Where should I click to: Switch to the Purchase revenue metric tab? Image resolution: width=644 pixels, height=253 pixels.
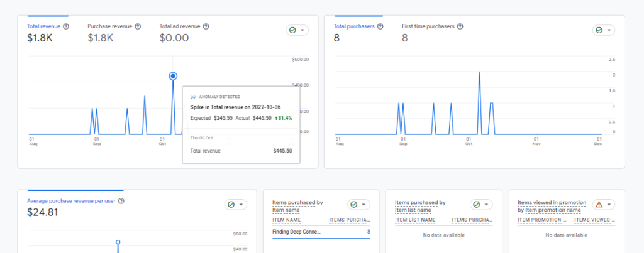[109, 26]
